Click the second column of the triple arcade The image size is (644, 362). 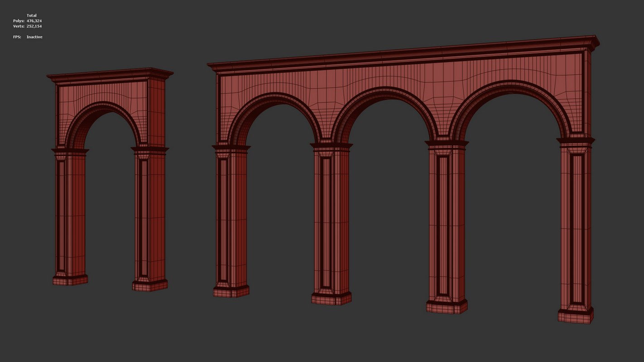tap(332, 222)
